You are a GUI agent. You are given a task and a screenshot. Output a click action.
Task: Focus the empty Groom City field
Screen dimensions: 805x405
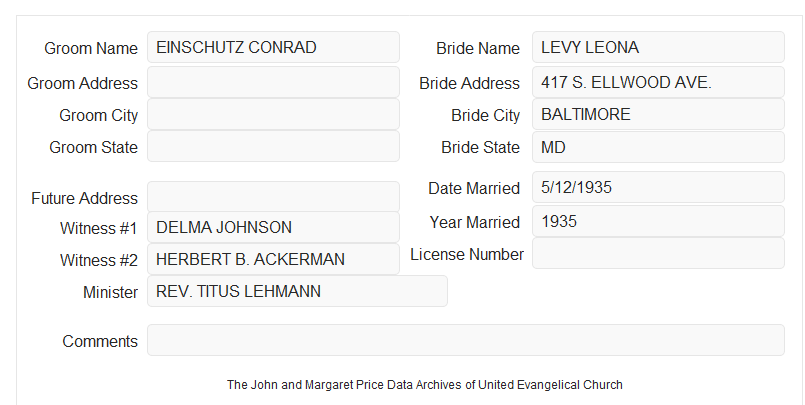coord(273,114)
